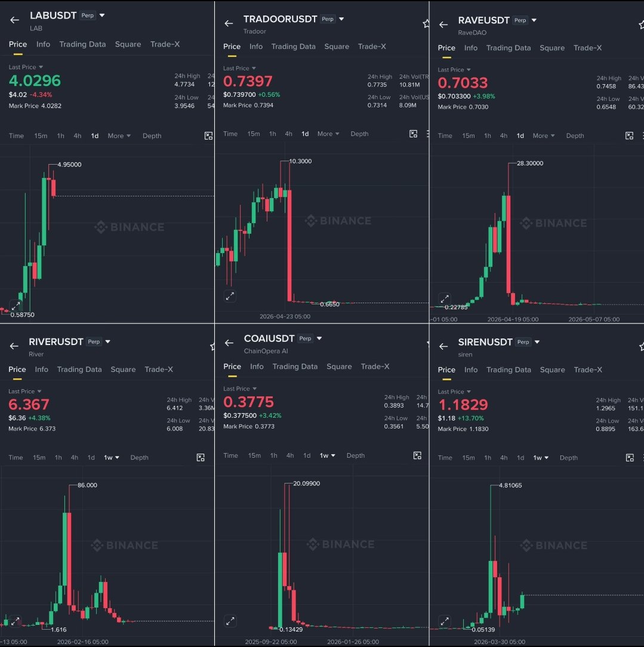The height and width of the screenshot is (647, 644).
Task: Open 1w interval dropdown in COAIUSDT panel
Action: (327, 455)
